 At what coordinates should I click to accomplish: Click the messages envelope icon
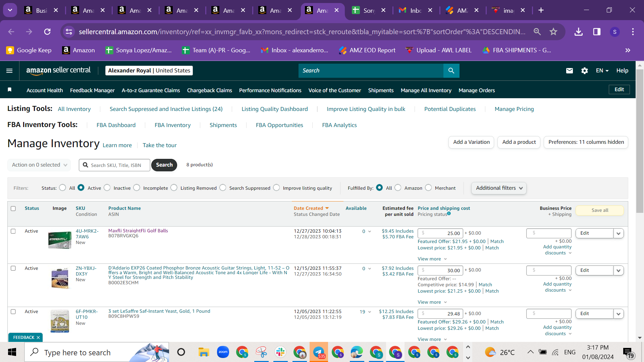(570, 71)
